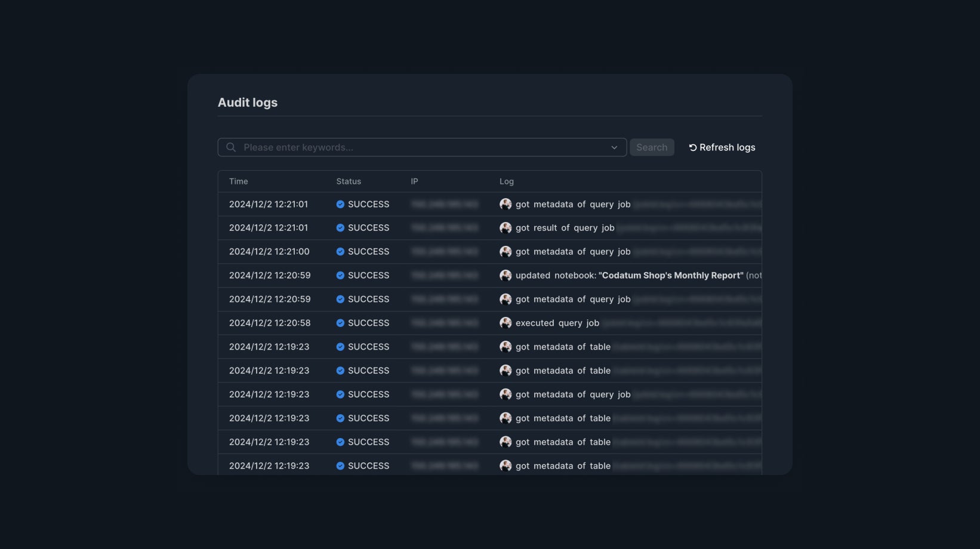Click the magnifier icon in search field
The image size is (980, 549).
coord(231,147)
